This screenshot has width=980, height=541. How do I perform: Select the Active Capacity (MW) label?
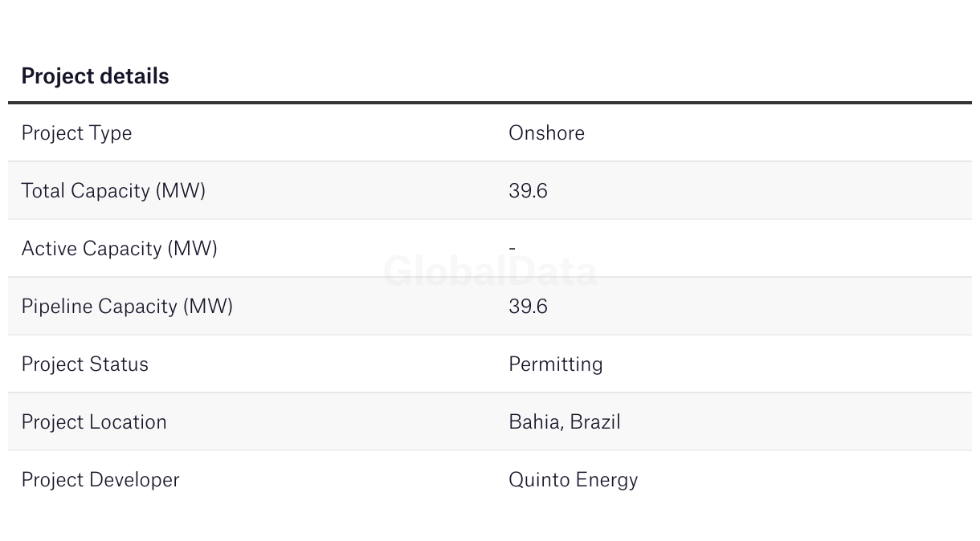coord(119,249)
